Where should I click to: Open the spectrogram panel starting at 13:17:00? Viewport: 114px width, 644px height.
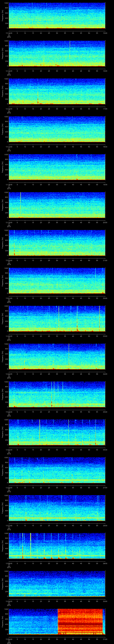[57, 129]
